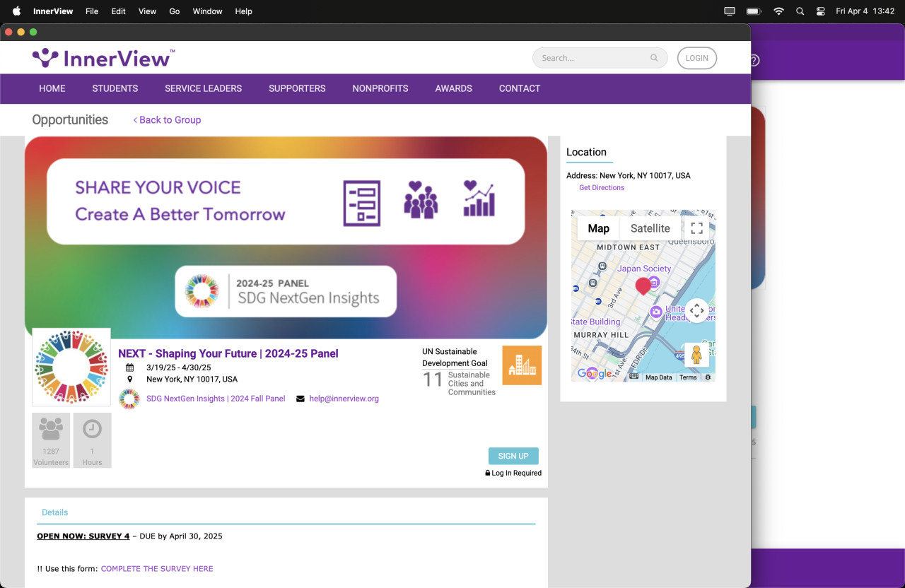Click the "Address: New York, NY 10017, USA" text
The image size is (905, 588).
[x=629, y=175]
